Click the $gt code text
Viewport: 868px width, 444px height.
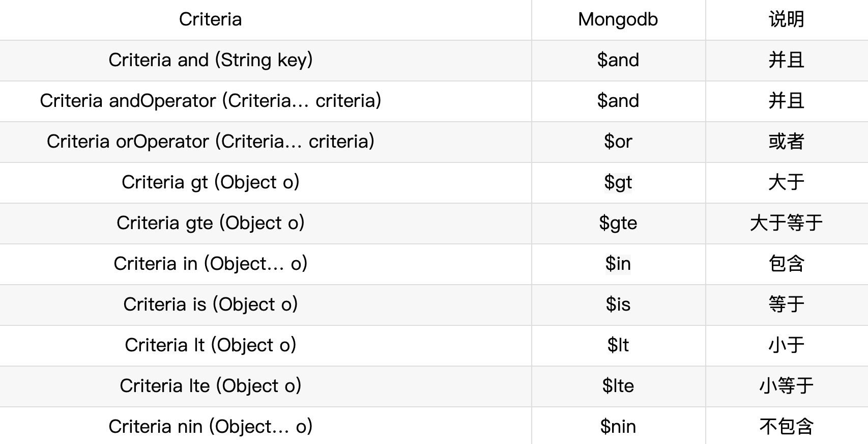[x=618, y=182]
